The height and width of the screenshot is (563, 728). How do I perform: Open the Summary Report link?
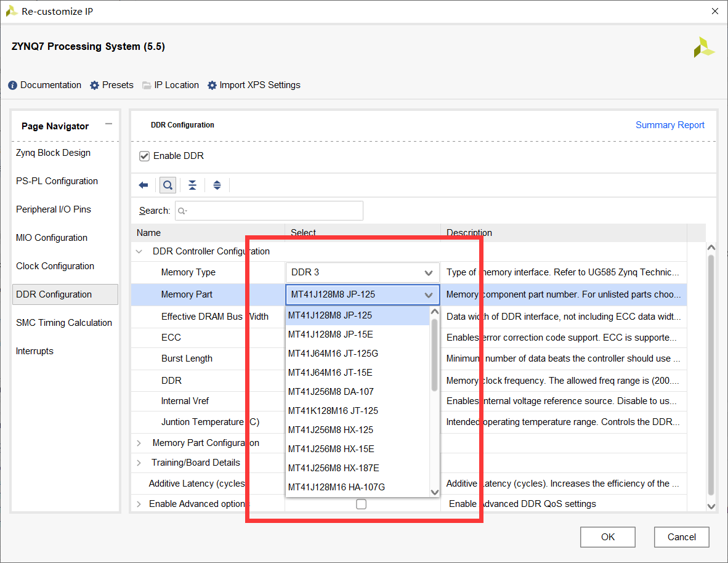point(669,125)
